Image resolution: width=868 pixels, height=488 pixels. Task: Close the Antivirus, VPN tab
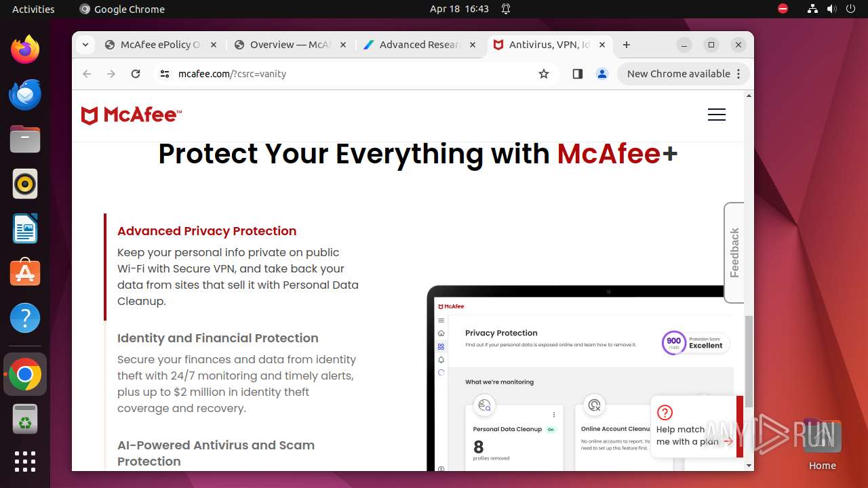[x=601, y=45]
